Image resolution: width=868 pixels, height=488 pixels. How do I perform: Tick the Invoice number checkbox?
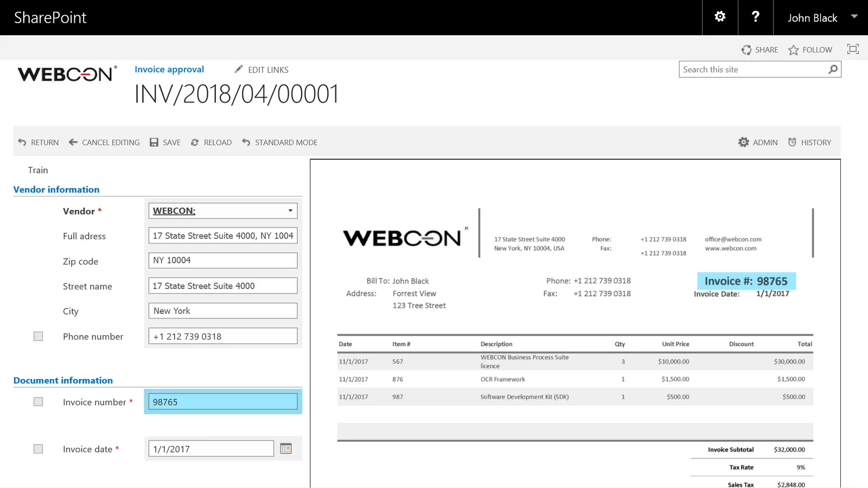click(38, 402)
